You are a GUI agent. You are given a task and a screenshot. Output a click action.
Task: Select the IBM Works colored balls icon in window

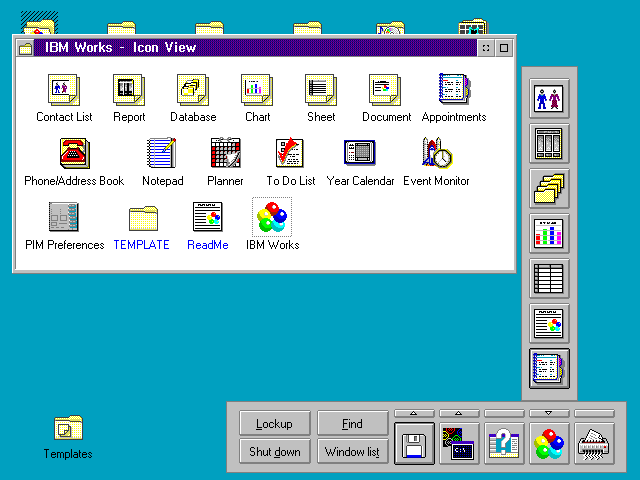point(272,217)
